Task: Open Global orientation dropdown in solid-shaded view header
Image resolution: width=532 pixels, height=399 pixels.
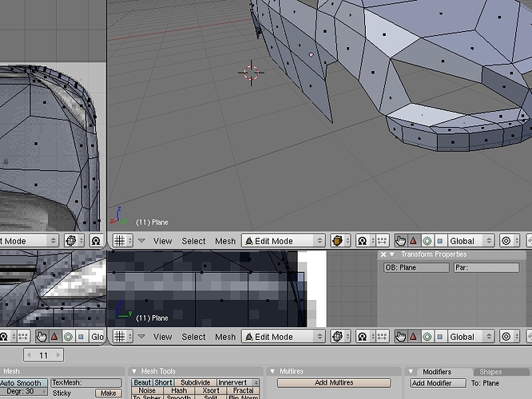Action: pyautogui.click(x=471, y=241)
